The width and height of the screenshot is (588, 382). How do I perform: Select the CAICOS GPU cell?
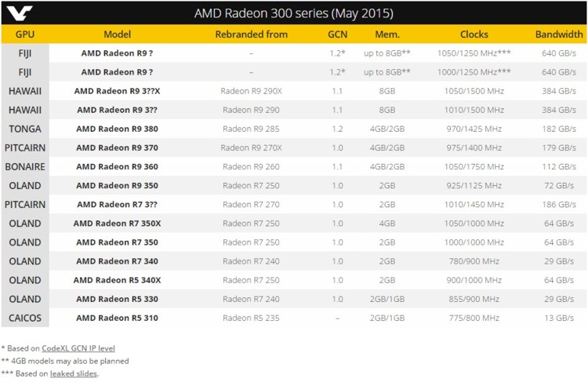point(25,318)
